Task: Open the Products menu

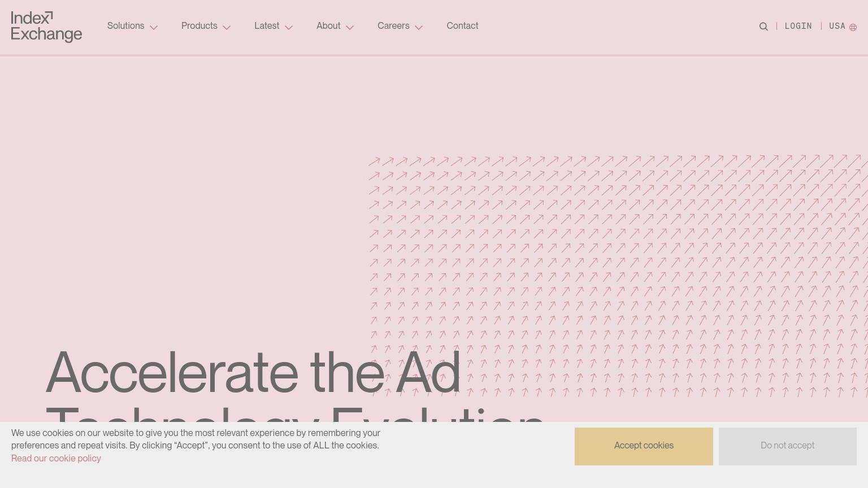Action: pyautogui.click(x=199, y=26)
